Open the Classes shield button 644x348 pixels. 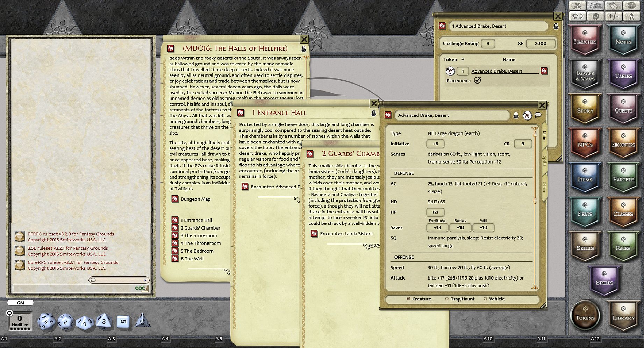click(x=623, y=212)
